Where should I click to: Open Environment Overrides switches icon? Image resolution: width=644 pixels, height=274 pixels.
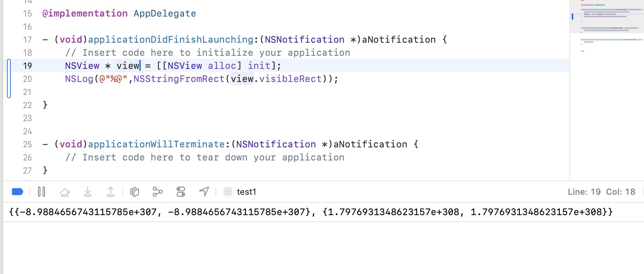tap(181, 192)
